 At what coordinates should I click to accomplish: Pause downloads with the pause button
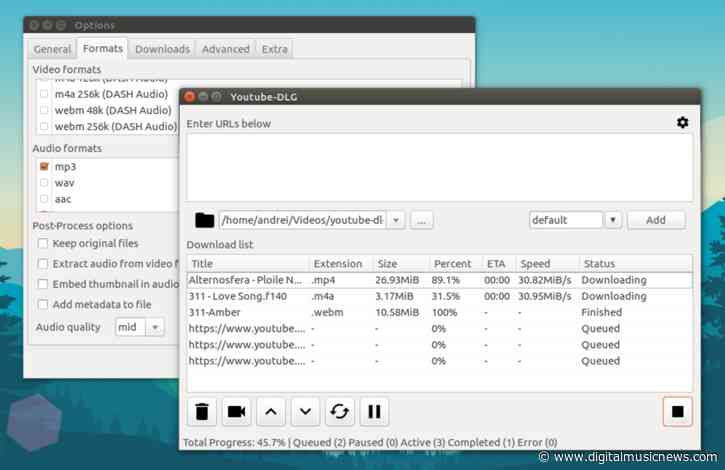tap(374, 411)
